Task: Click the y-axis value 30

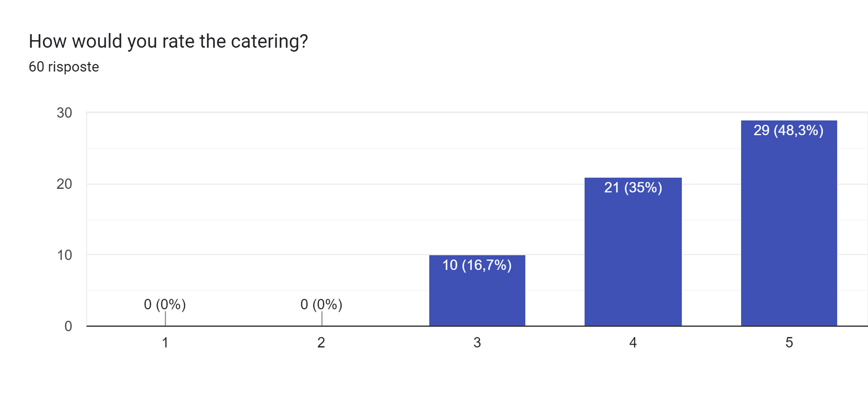Action: pos(64,113)
